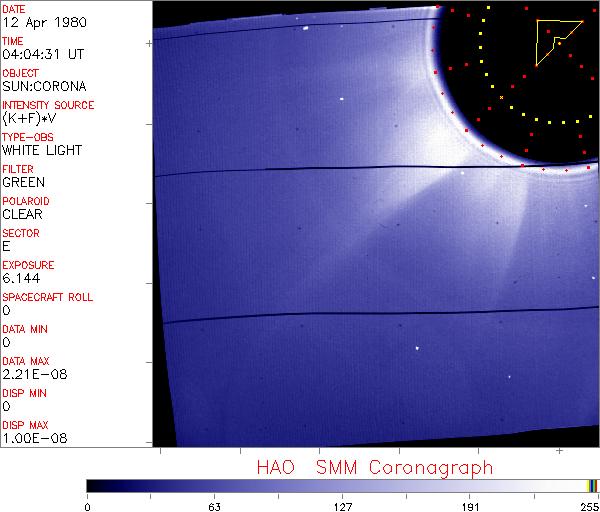Click the FILTER label

coord(18,169)
